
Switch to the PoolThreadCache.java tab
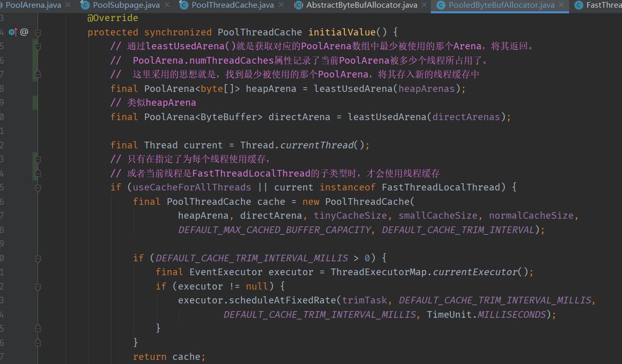pos(232,5)
